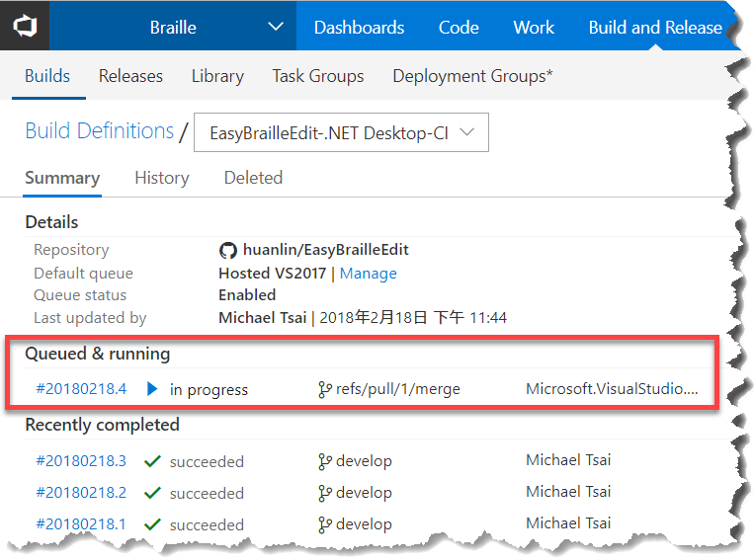Open the Work hub
The height and width of the screenshot is (560, 754).
(534, 28)
